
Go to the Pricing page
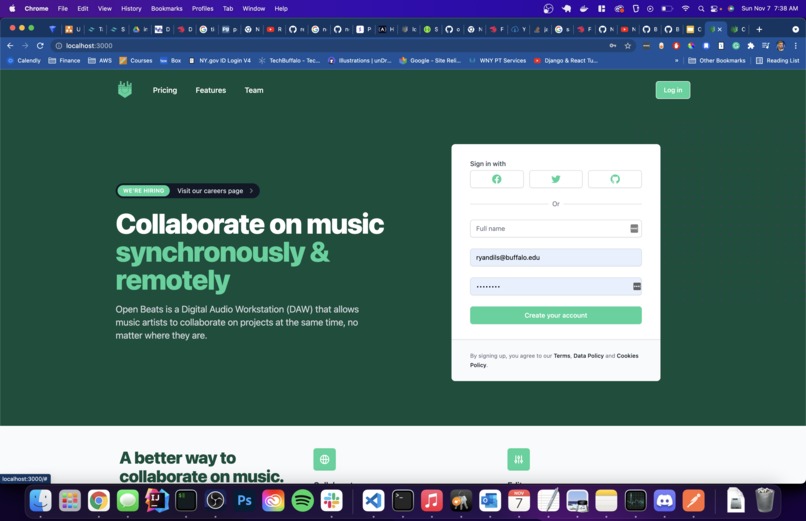point(164,90)
